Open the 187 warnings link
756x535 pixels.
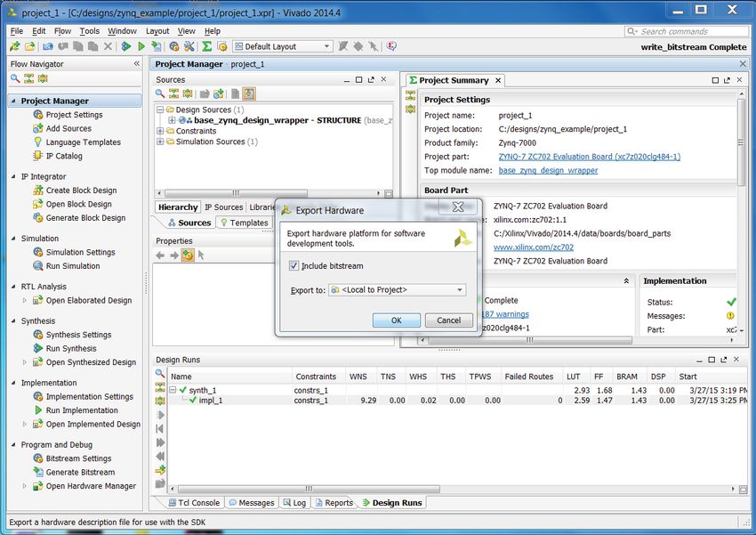click(x=505, y=314)
